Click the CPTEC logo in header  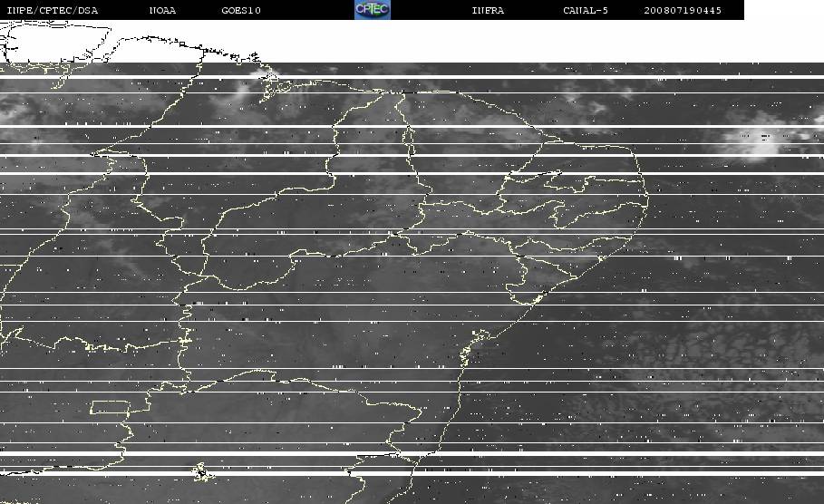click(373, 9)
